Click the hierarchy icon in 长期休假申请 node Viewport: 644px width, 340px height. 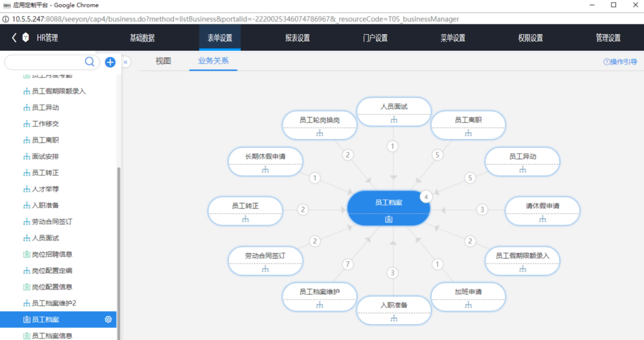pyautogui.click(x=265, y=170)
